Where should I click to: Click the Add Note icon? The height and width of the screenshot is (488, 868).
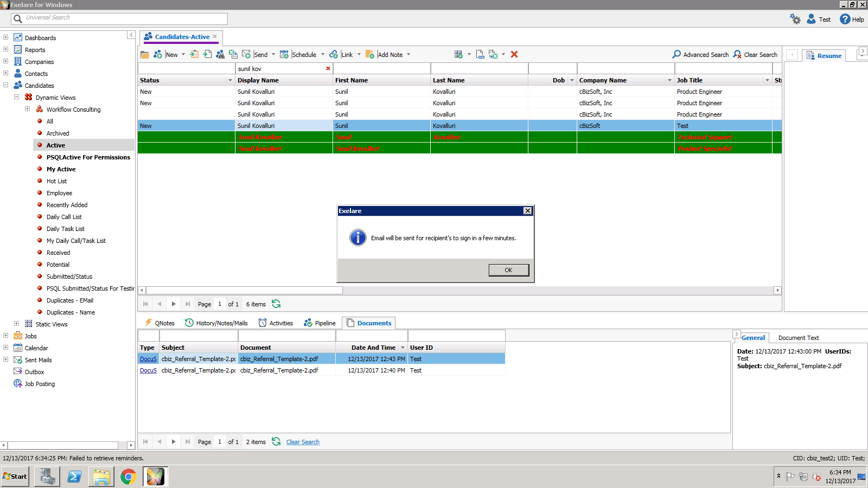[370, 55]
